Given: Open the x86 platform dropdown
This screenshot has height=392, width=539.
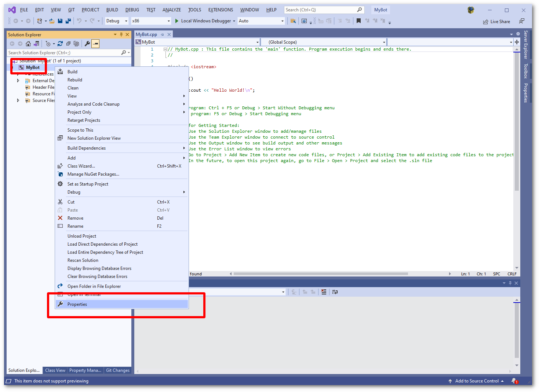Looking at the screenshot, I should (151, 21).
